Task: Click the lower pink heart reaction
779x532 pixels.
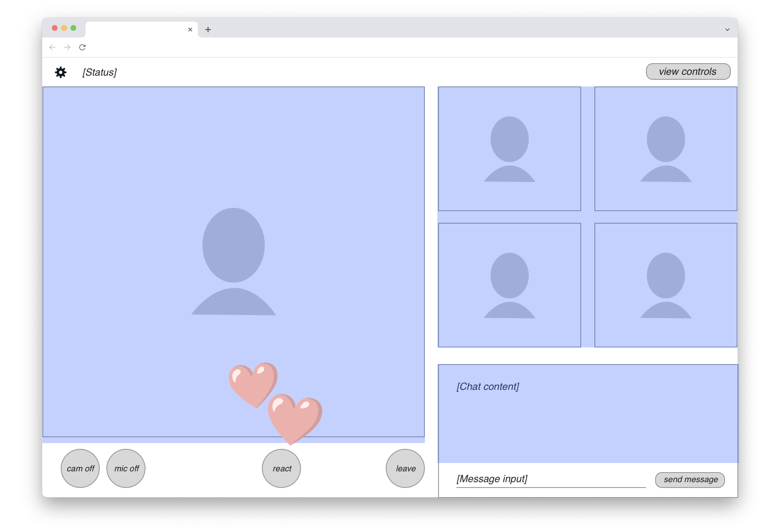Action: [295, 419]
